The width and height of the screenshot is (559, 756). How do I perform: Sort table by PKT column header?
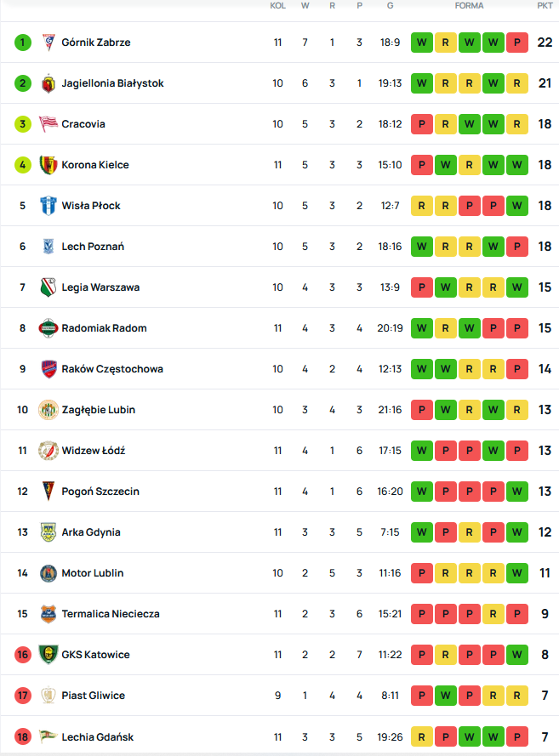point(545,6)
